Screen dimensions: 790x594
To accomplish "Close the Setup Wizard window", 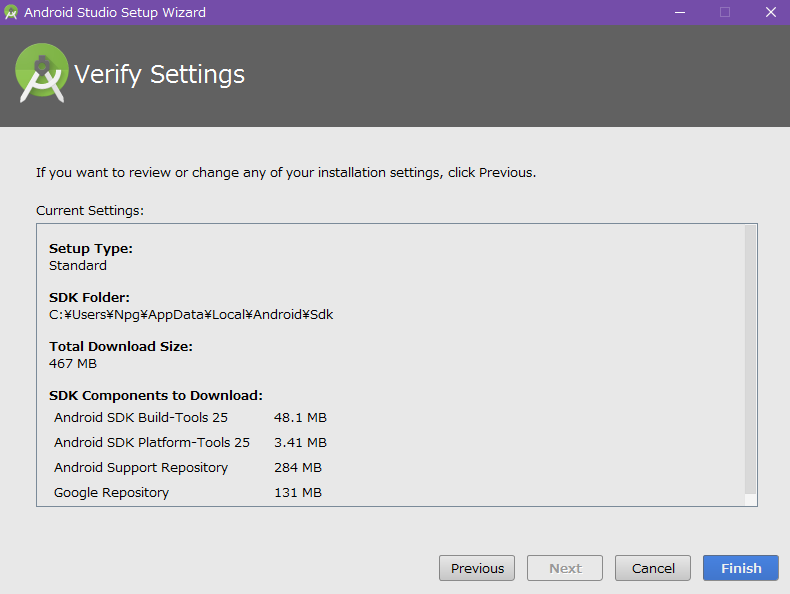I will coord(770,13).
